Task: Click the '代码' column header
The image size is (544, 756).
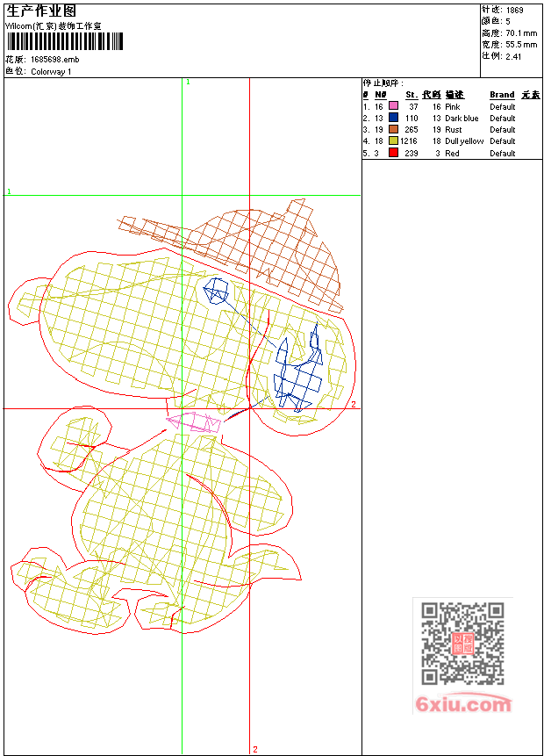Action: tap(432, 95)
